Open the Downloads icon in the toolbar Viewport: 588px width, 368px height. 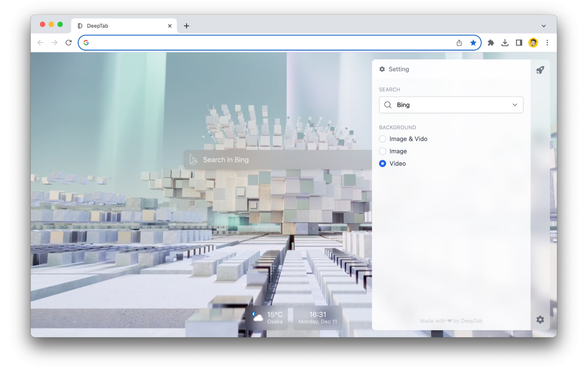[505, 42]
